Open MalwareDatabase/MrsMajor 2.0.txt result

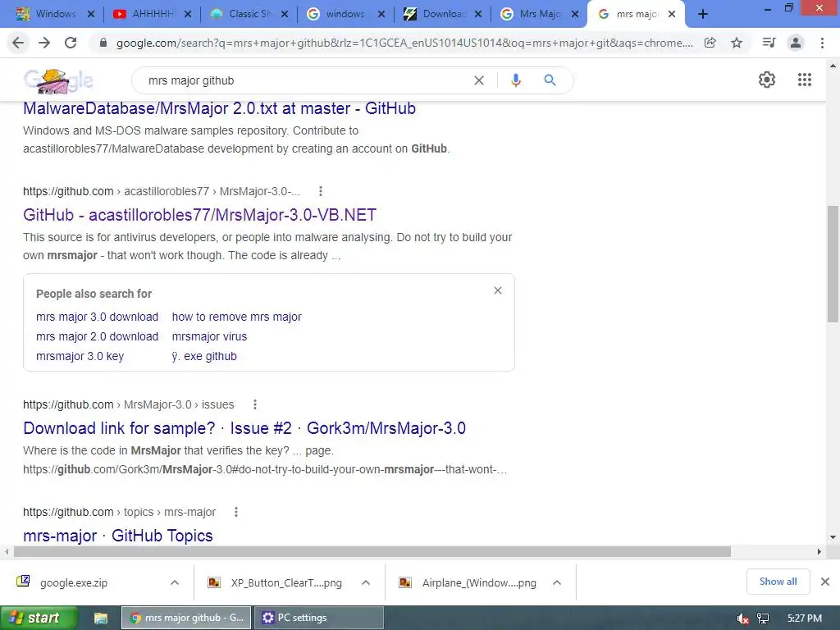pyautogui.click(x=219, y=109)
